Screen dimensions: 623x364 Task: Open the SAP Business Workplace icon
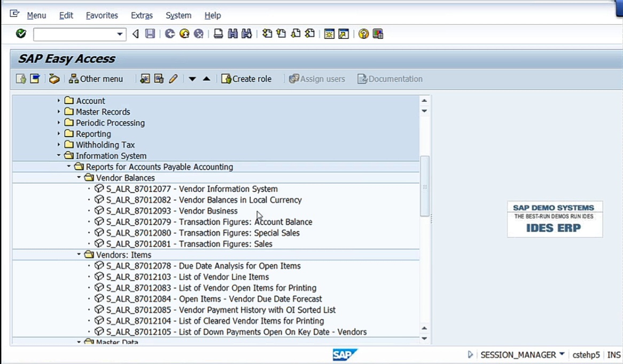click(x=54, y=78)
